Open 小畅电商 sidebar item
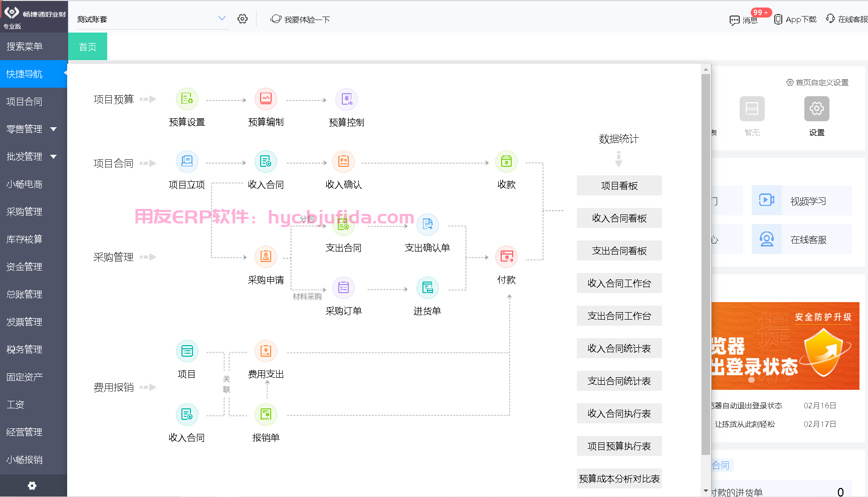Viewport: 868px width, 497px height. click(x=34, y=184)
